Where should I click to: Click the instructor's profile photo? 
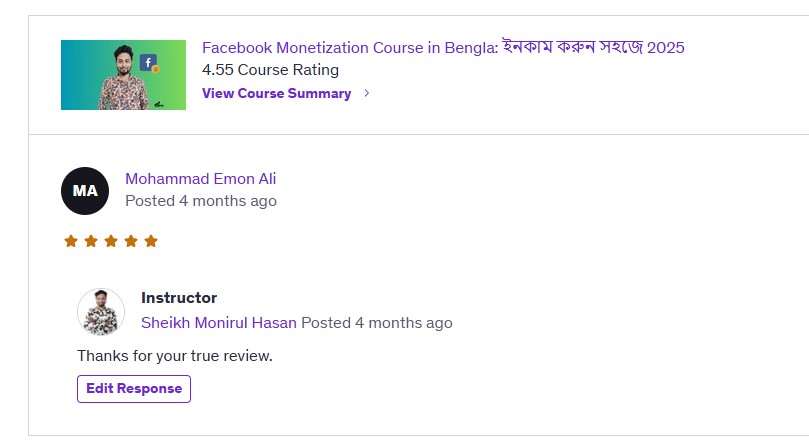click(x=101, y=312)
